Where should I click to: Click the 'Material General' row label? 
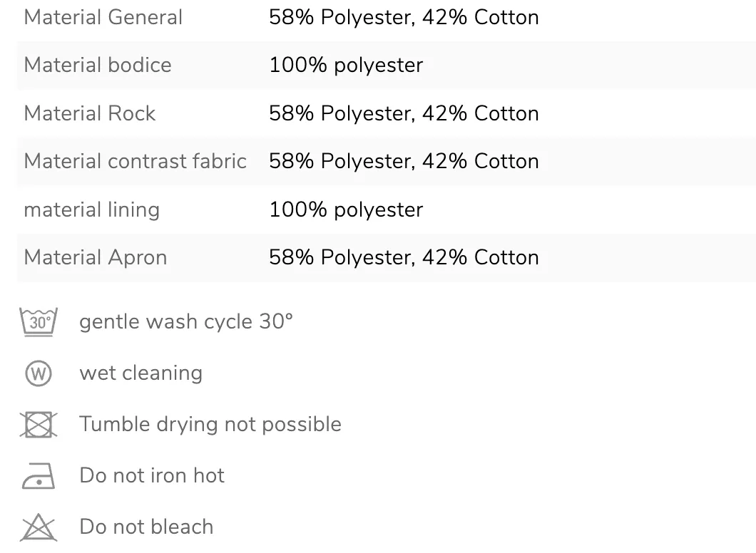tap(103, 17)
